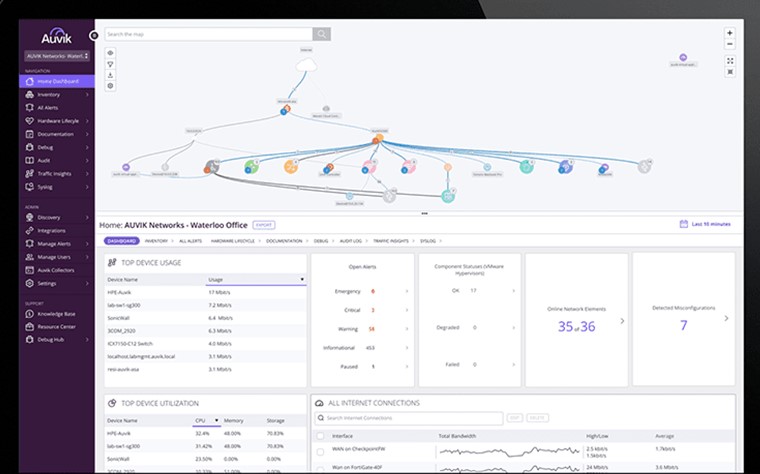The width and height of the screenshot is (760, 474).
Task: Click the EXPORT button
Action: point(264,225)
